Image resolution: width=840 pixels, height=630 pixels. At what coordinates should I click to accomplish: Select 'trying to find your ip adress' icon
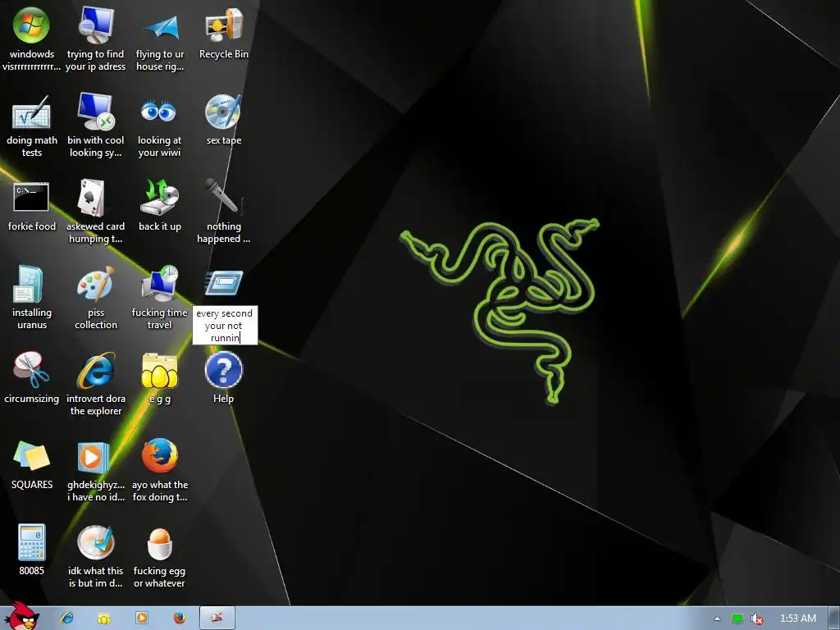(95, 25)
